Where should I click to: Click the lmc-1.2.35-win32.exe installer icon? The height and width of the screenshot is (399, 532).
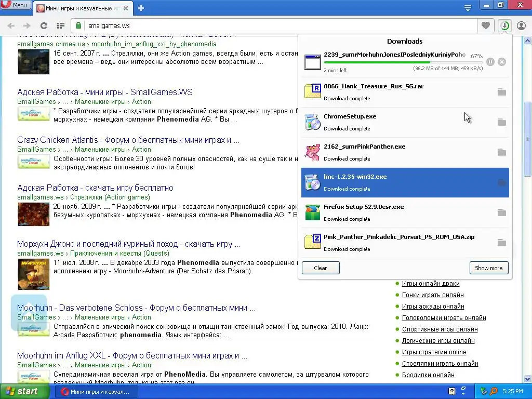coord(312,182)
